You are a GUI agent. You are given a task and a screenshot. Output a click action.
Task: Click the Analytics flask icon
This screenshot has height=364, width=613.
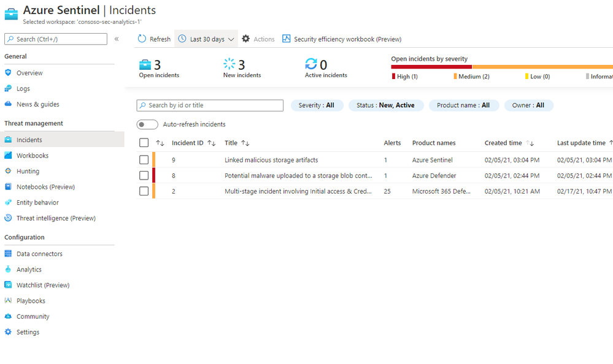[x=8, y=269]
